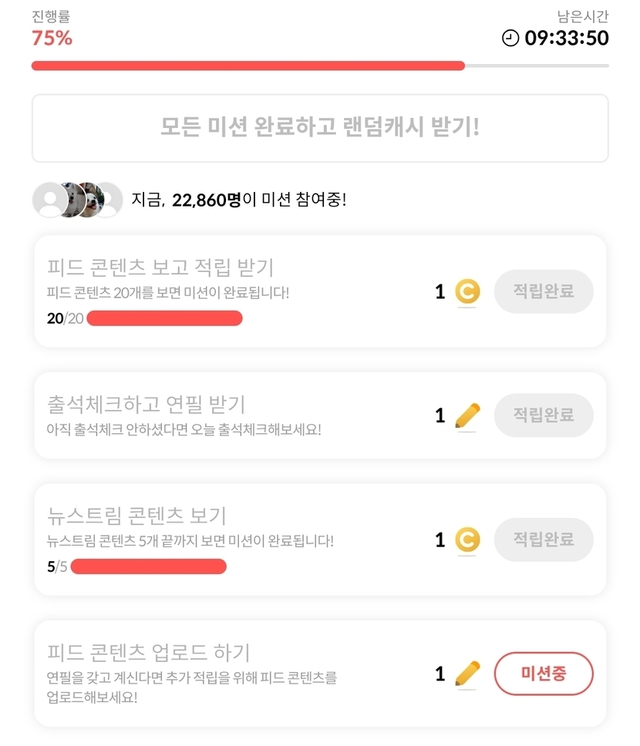Click the 5/5 Newstream progress bar
Screen dimensions: 640x746
[x=148, y=567]
